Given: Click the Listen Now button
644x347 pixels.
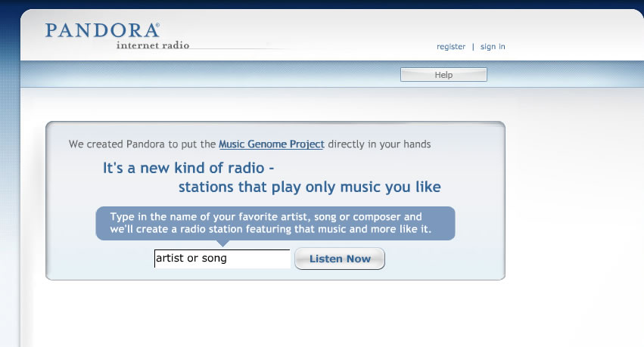Looking at the screenshot, I should (x=340, y=259).
